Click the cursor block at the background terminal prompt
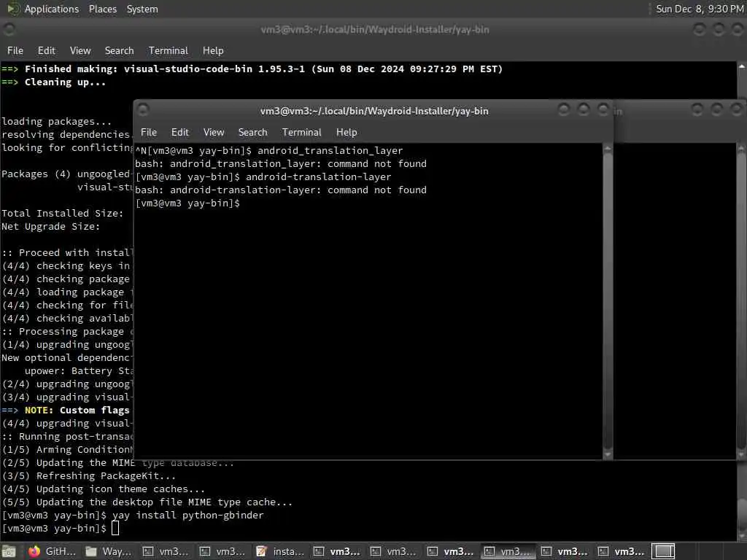Screen dimensions: 747x560 (115, 528)
